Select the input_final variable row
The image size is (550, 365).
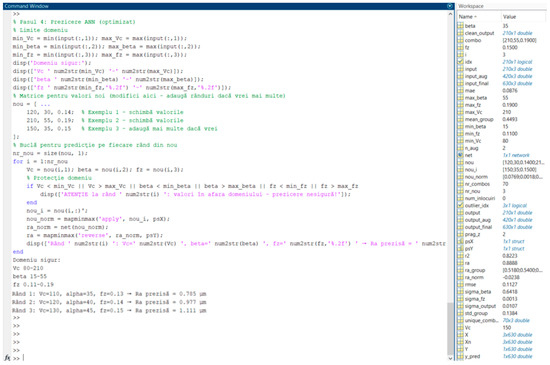[x=502, y=83]
